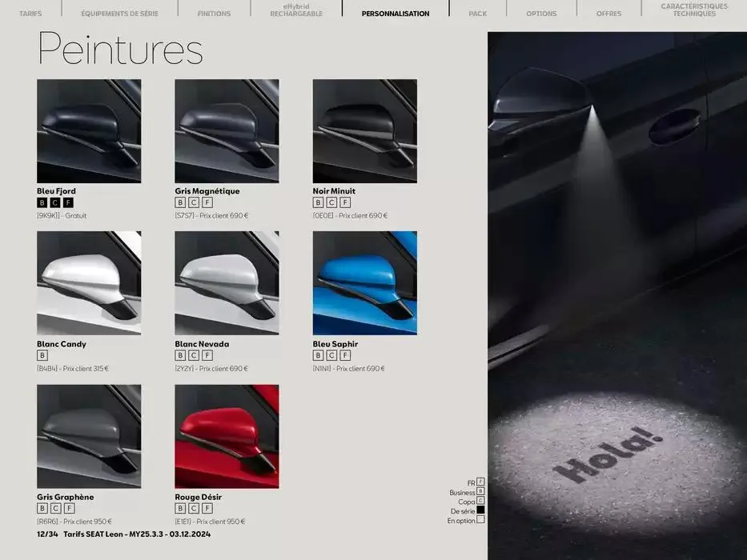The height and width of the screenshot is (560, 747).
Task: Select the CARACTÉRISTIQUES TECHNIQUES tab
Action: [694, 10]
